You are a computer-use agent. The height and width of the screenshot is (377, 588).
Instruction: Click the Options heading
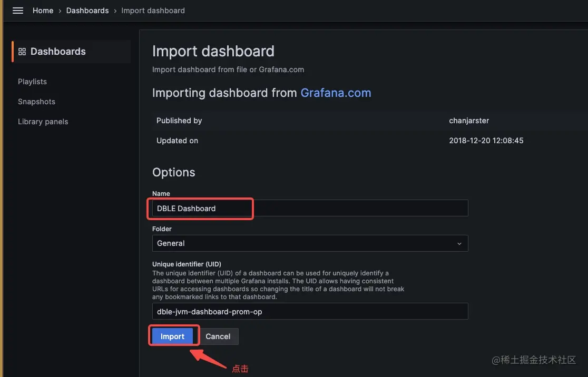coord(174,172)
